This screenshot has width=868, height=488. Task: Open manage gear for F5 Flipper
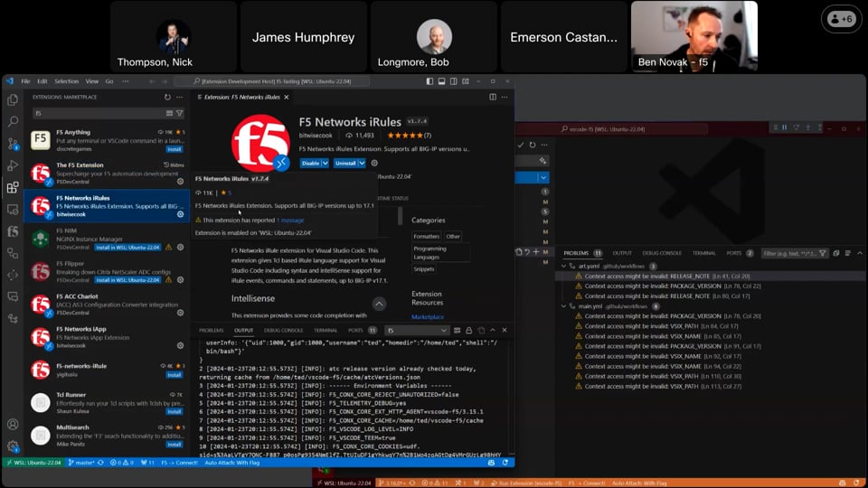click(x=181, y=280)
